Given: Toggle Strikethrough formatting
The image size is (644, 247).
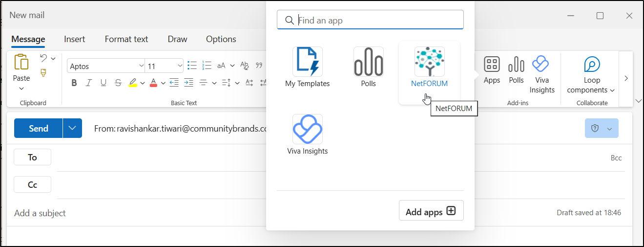Looking at the screenshot, I should click(x=118, y=83).
